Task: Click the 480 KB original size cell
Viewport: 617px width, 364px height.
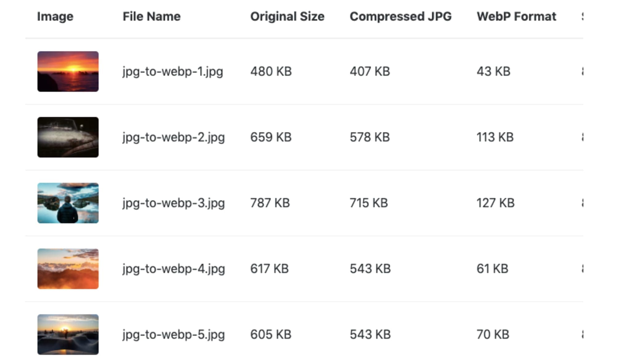Action: pos(271,72)
